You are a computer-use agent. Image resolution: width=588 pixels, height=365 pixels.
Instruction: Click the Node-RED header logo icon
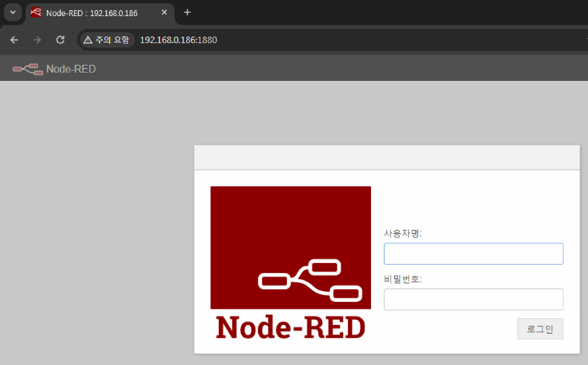pos(27,69)
